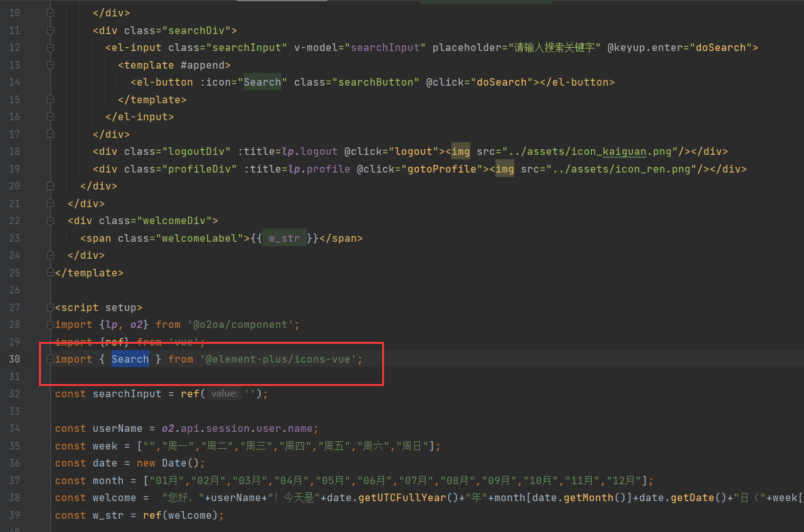804x532 pixels.
Task: Click the selected Search identifier on line 30
Action: pyautogui.click(x=130, y=359)
